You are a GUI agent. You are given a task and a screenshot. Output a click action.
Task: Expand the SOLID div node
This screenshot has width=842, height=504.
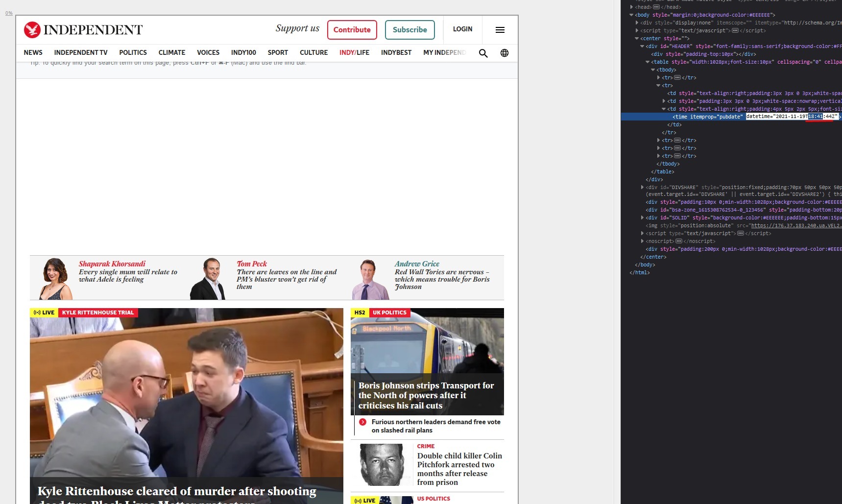pos(643,217)
